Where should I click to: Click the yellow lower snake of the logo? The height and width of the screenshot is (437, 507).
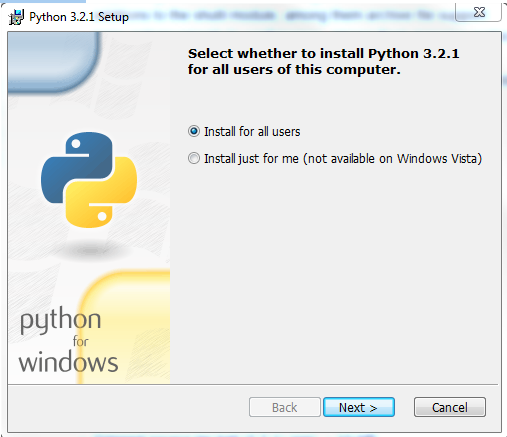(101, 192)
